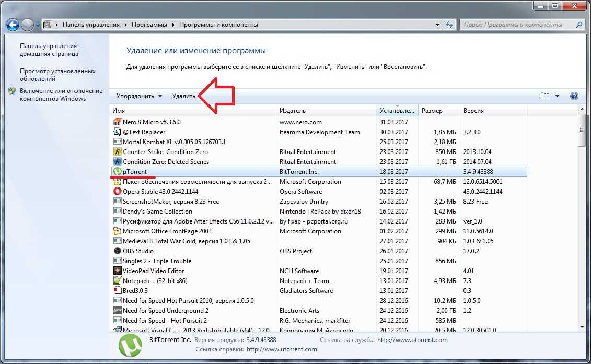Open address bar history dropdown arrow
The image size is (591, 364).
coord(437,25)
